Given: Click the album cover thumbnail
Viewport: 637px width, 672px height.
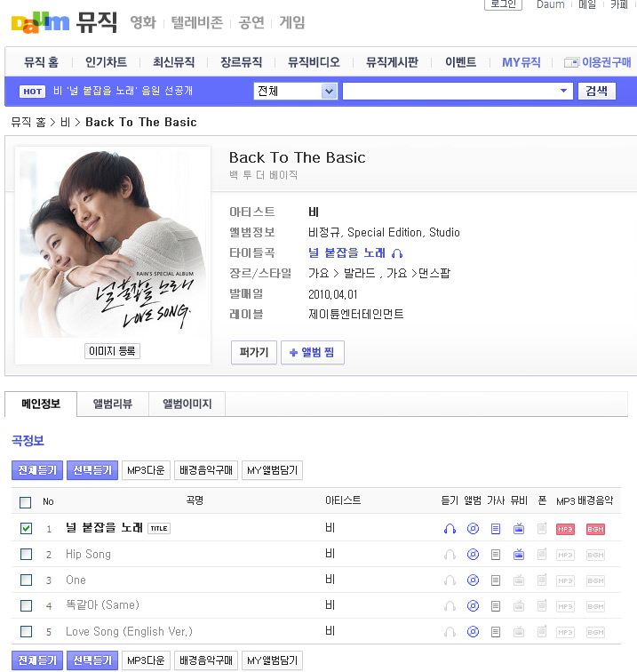Looking at the screenshot, I should (x=113, y=243).
